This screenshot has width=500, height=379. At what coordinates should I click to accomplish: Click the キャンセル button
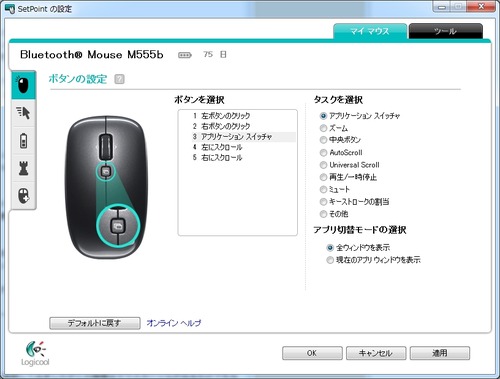(376, 353)
